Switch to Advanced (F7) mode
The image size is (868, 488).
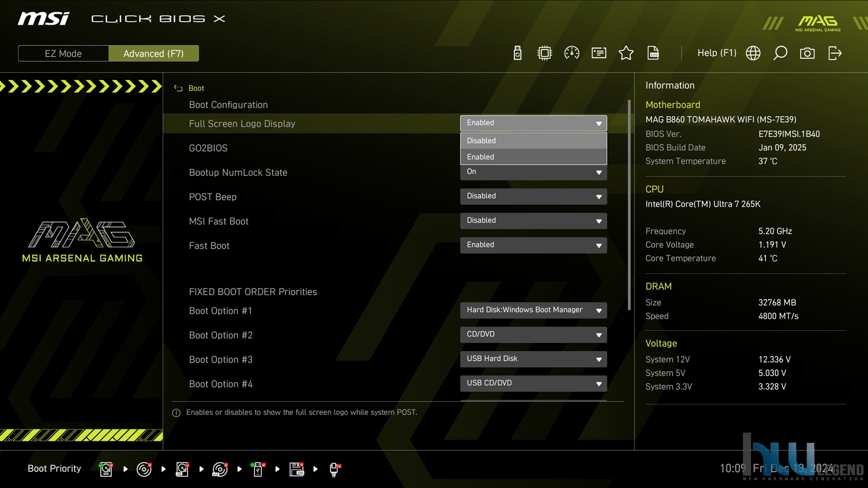[x=154, y=53]
